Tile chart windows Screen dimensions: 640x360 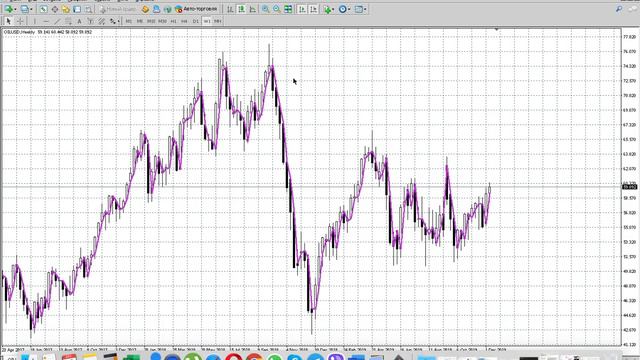click(288, 9)
